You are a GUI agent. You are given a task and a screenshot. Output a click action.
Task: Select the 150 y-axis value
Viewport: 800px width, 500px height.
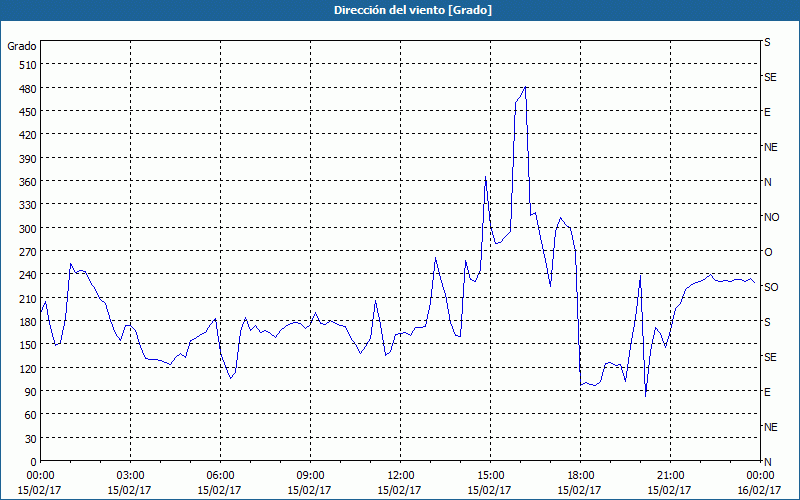(28, 344)
